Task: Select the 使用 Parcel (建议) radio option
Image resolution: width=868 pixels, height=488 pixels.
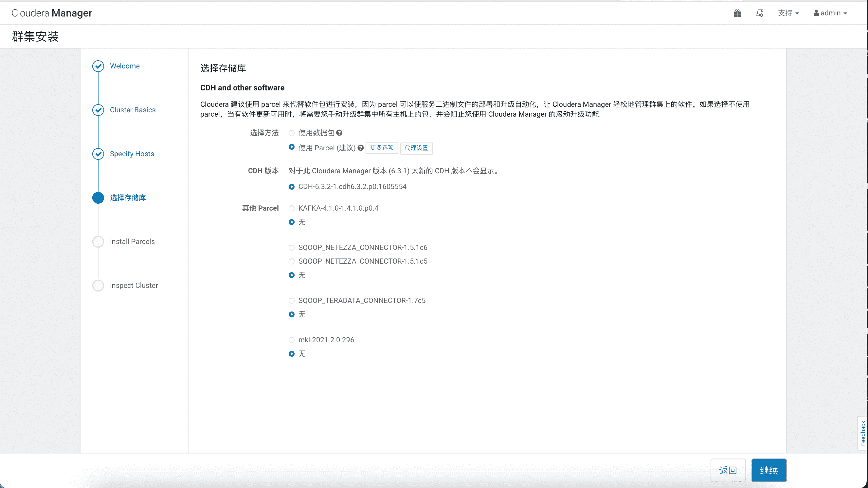Action: coord(292,147)
